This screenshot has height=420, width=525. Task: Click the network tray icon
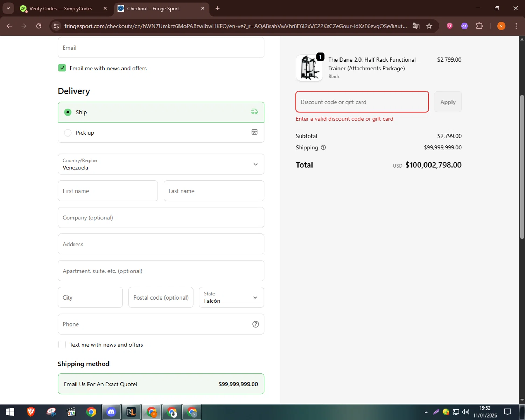[x=456, y=412]
